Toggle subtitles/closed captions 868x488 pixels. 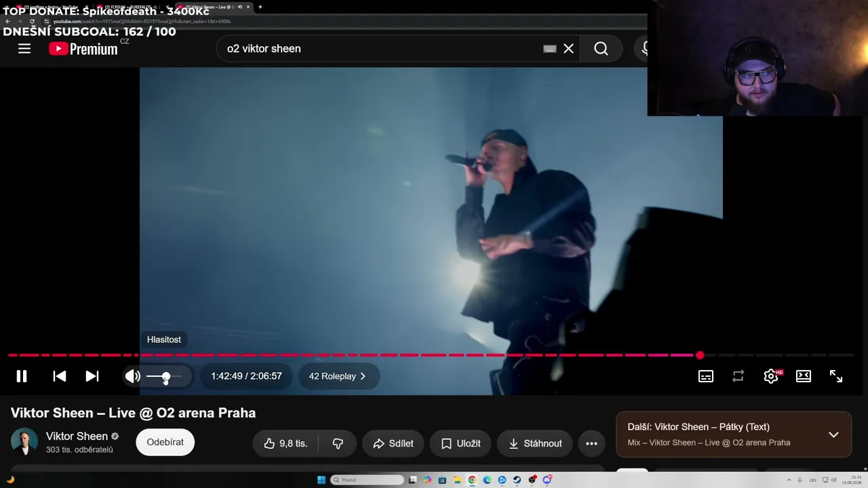coord(706,376)
